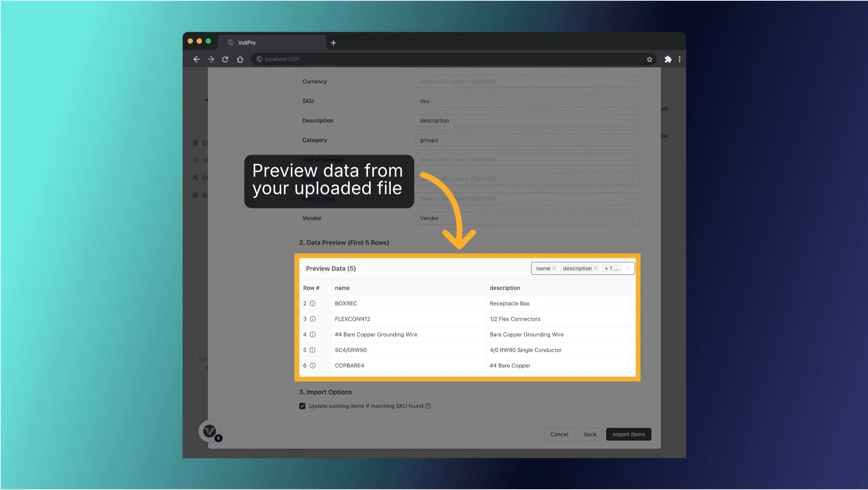
Task: Open the Customers people icon in sidebar
Action: click(195, 177)
